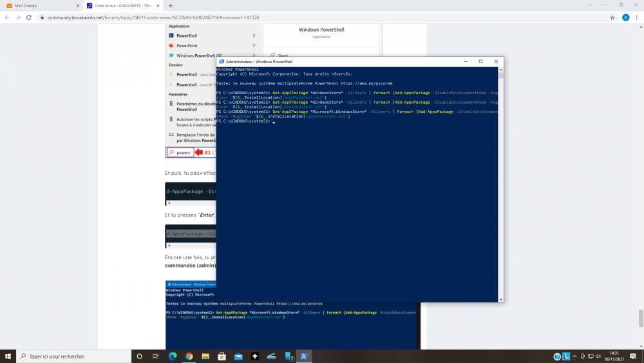Screen dimensions: 644x363
Task: Open File Explorer from the taskbar
Action: pos(205,356)
